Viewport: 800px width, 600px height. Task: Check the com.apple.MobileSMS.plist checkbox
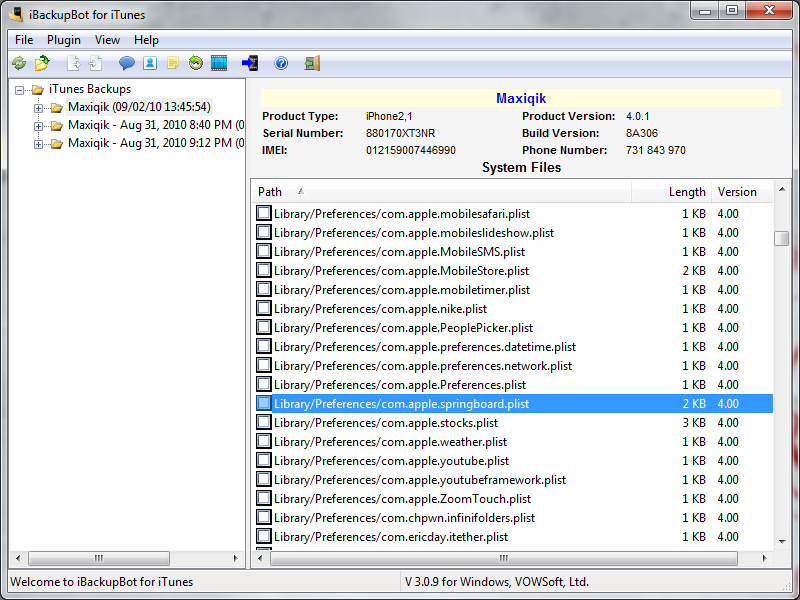click(264, 251)
